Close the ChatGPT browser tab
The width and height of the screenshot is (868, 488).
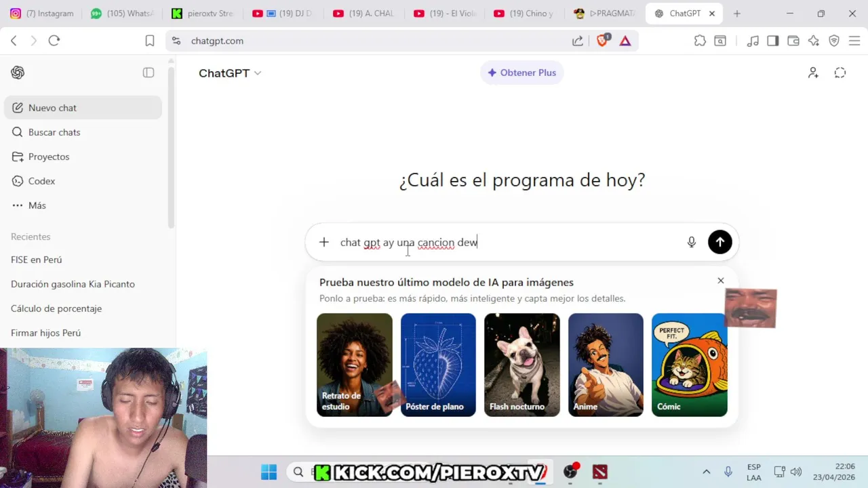[x=712, y=14]
